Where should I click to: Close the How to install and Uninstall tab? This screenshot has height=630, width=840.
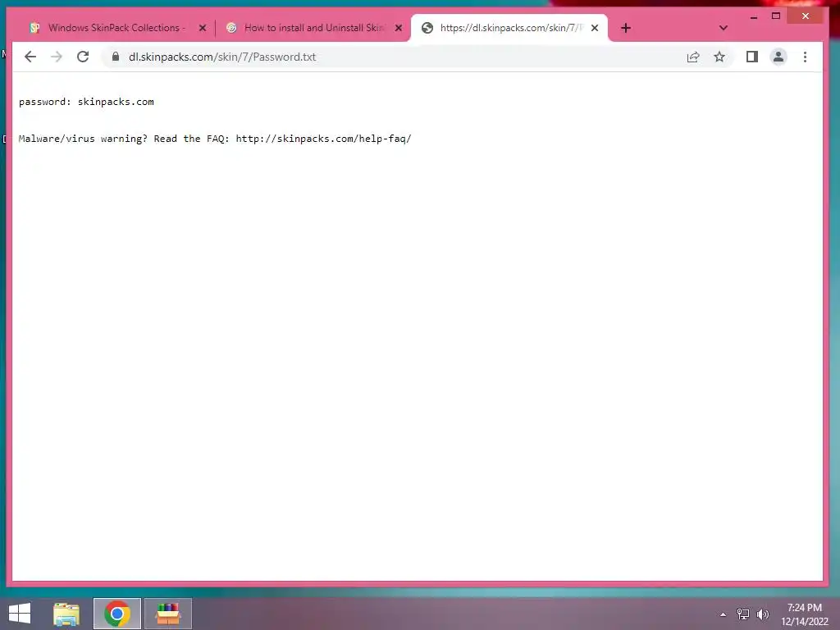pyautogui.click(x=399, y=28)
